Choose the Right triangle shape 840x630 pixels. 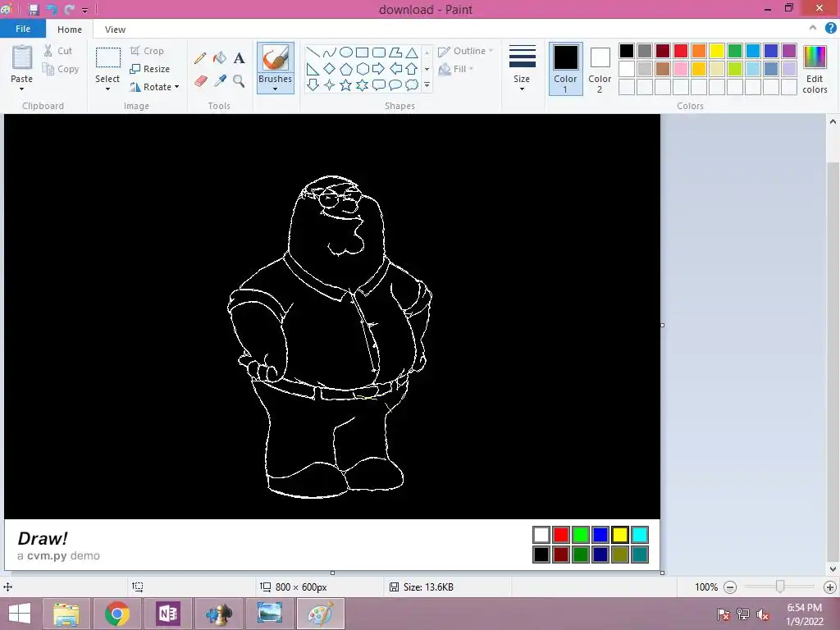(313, 69)
